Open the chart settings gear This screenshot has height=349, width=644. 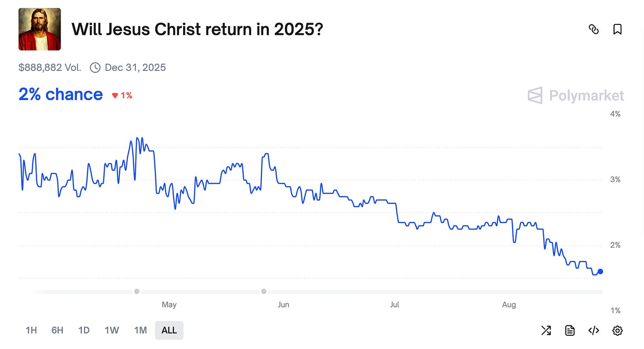click(617, 330)
